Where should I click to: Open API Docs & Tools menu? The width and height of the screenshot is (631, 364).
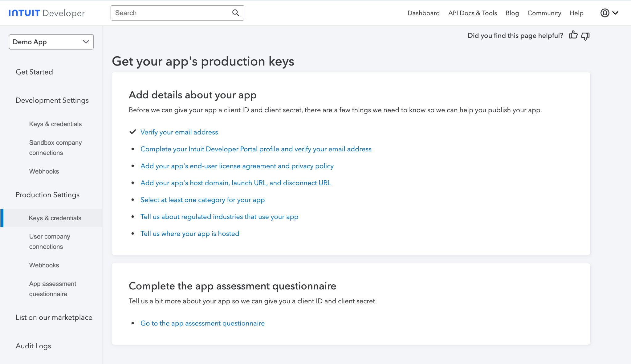[x=472, y=13]
